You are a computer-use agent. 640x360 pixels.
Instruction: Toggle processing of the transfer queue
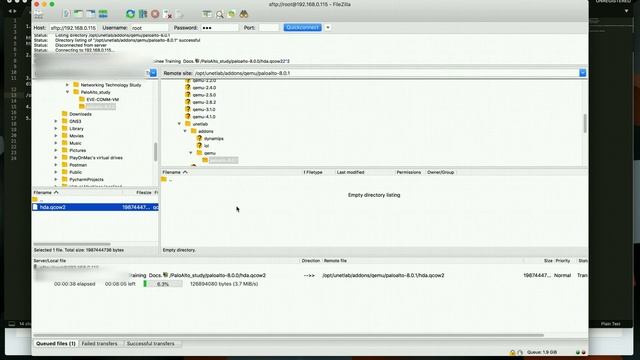coord(143,14)
